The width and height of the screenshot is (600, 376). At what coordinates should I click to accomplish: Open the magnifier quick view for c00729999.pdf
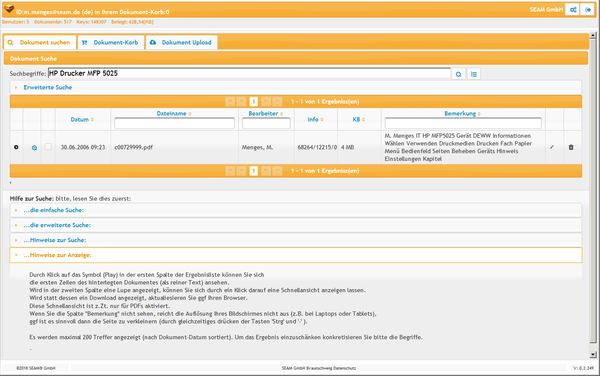[34, 148]
